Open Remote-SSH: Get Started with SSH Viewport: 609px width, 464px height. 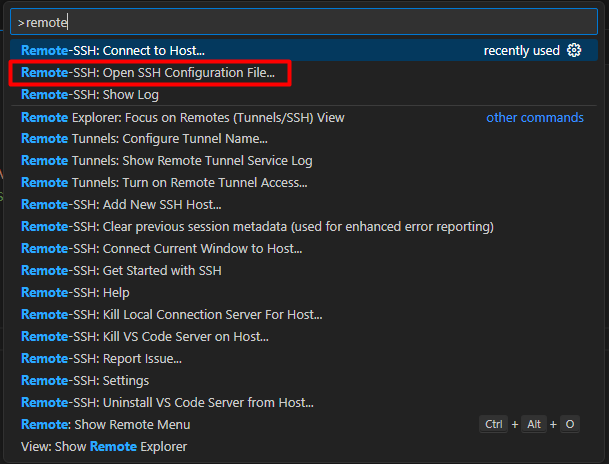click(304, 270)
